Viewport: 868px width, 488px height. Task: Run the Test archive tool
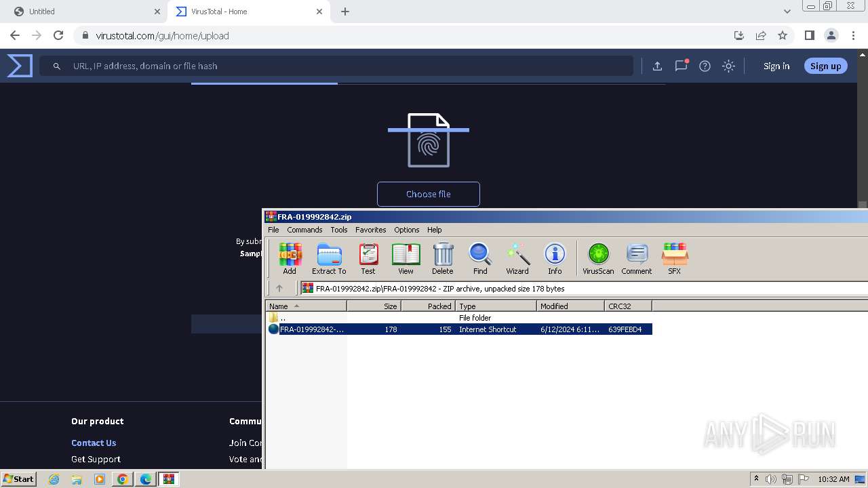coord(368,259)
